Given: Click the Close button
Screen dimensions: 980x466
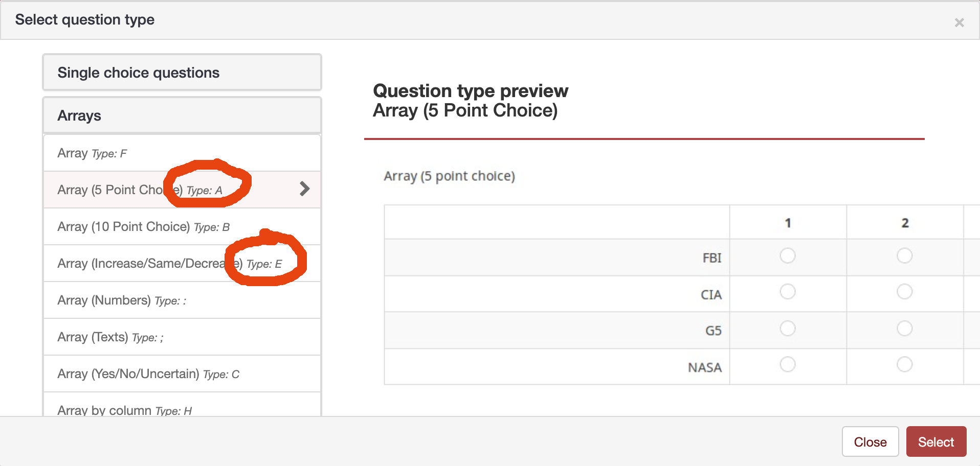Looking at the screenshot, I should [870, 441].
